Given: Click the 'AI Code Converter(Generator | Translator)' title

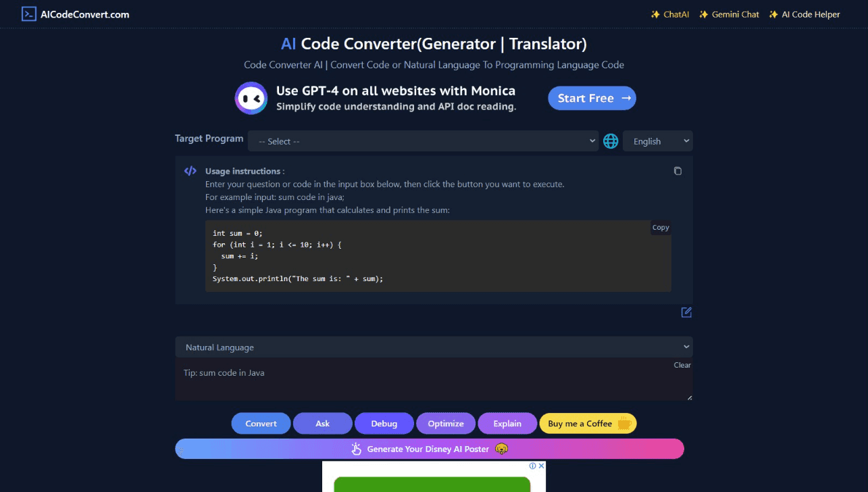Looking at the screenshot, I should pyautogui.click(x=434, y=44).
